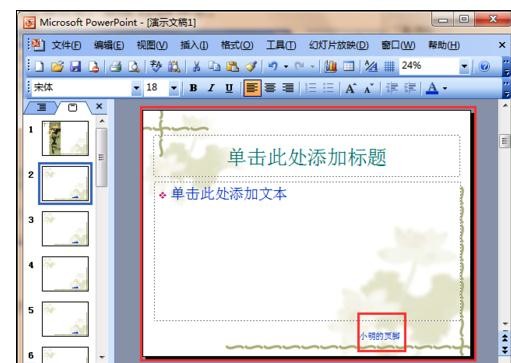The height and width of the screenshot is (363, 511).
Task: Open the 文件(F) menu
Action: (x=66, y=45)
